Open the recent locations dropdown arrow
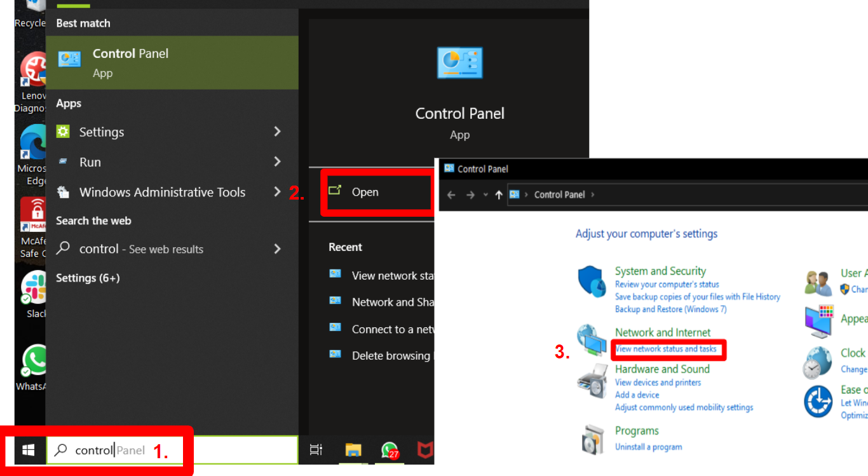868x476 pixels. (x=485, y=194)
